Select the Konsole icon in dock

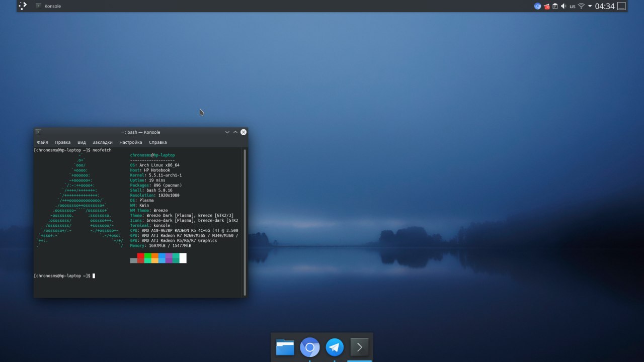point(359,347)
